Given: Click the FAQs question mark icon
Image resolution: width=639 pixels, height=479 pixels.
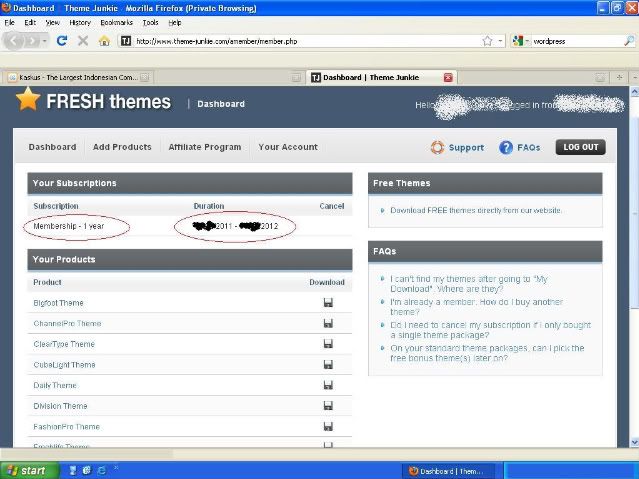Looking at the screenshot, I should [506, 147].
